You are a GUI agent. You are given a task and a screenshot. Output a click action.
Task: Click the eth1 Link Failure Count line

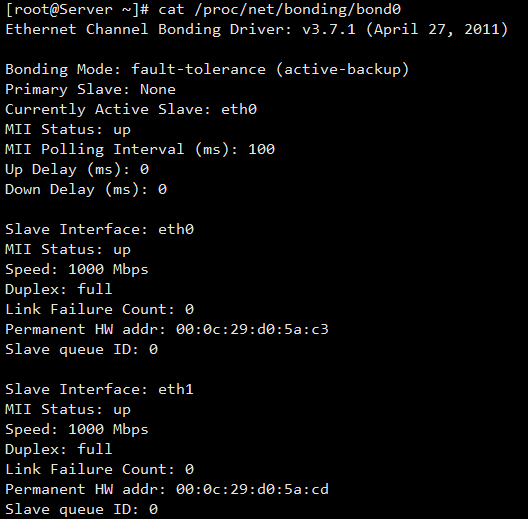pos(100,469)
